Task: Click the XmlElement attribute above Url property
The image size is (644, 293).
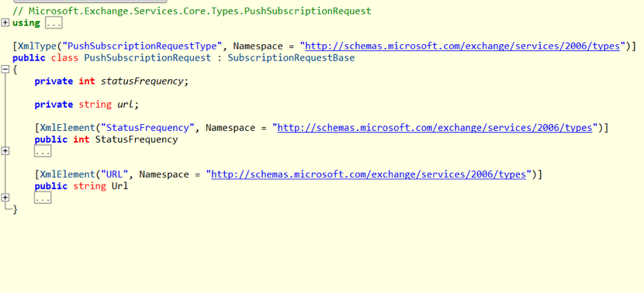Action: pos(68,174)
